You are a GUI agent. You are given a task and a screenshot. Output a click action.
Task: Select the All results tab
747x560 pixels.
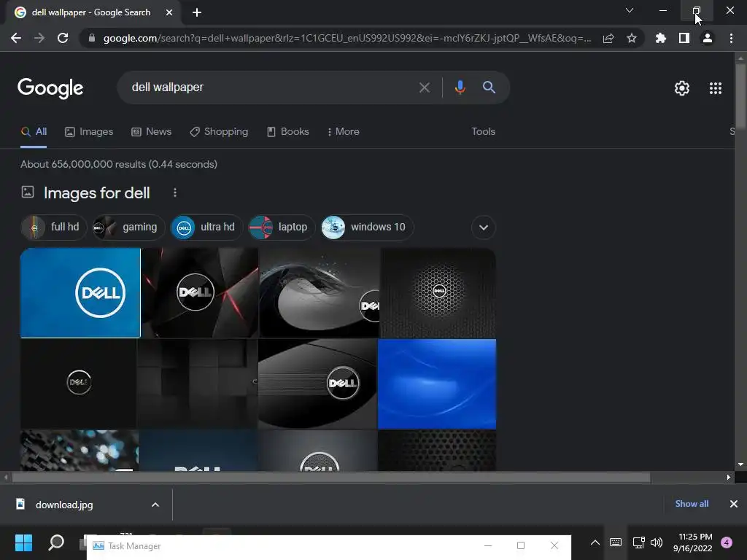click(34, 132)
